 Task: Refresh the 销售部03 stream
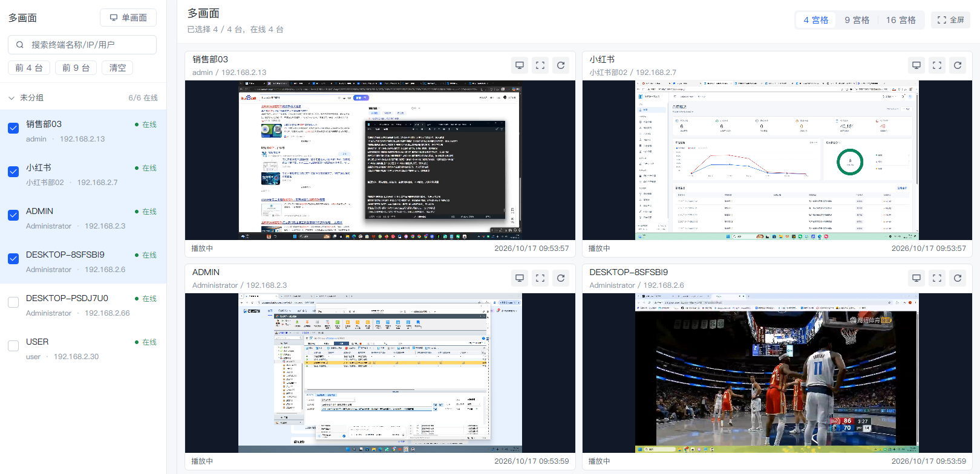tap(561, 65)
